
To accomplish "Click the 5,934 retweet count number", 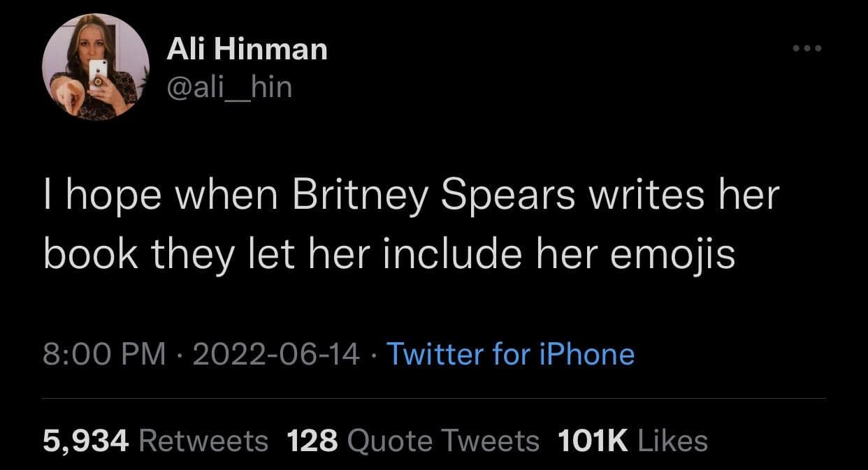I will tap(86, 441).
